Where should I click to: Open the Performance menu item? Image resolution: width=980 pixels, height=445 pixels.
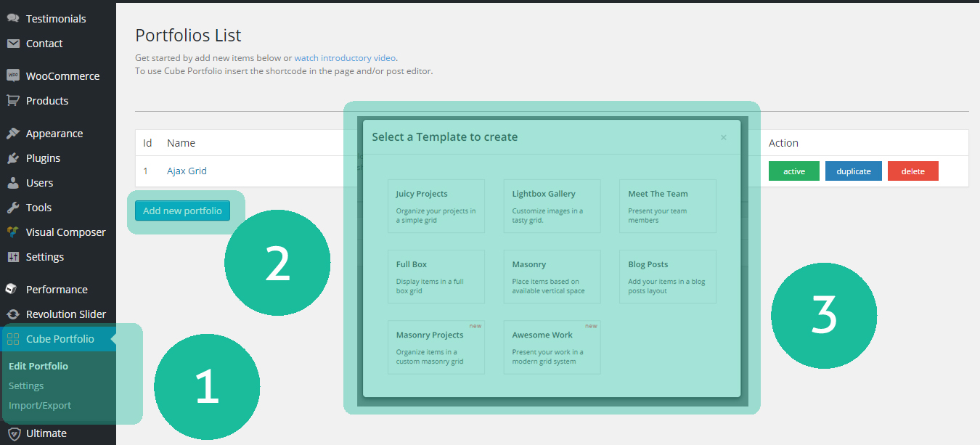(57, 290)
